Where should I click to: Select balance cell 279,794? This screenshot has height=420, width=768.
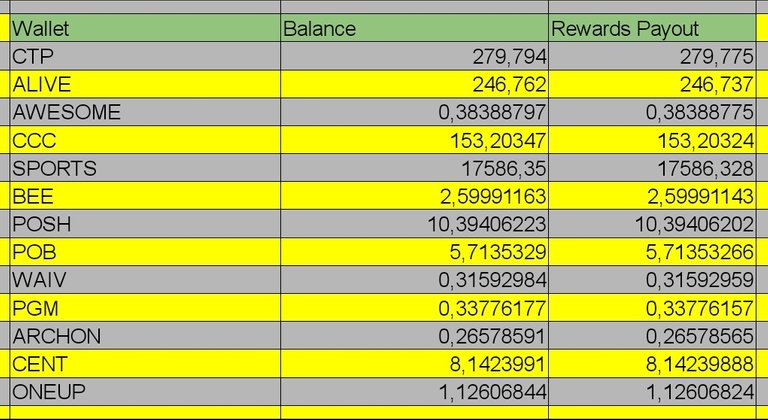[414, 56]
